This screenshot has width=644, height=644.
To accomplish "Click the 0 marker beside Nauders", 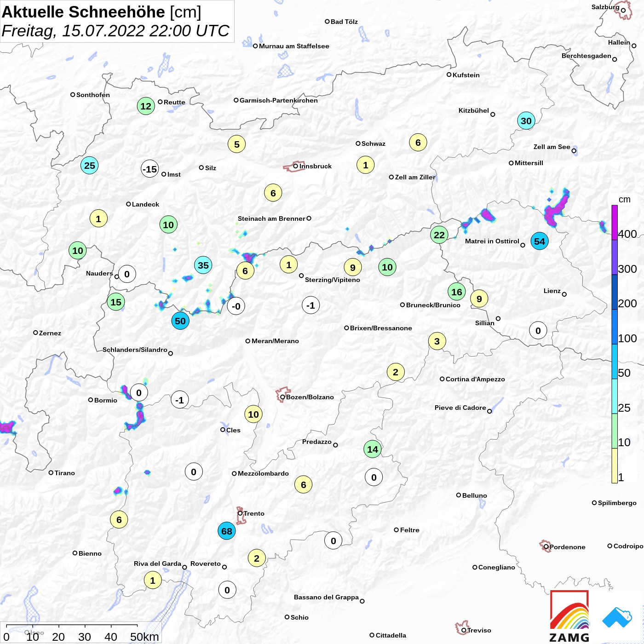I will tap(127, 274).
